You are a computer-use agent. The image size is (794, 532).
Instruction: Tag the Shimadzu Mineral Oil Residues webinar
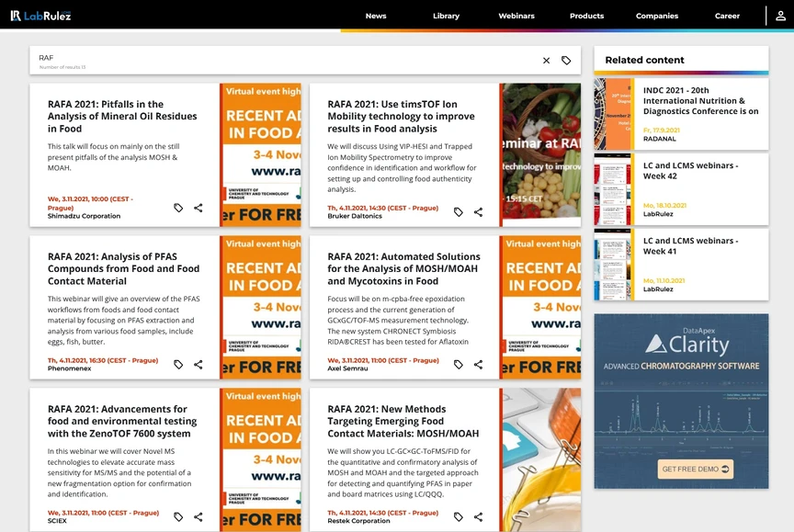(178, 208)
